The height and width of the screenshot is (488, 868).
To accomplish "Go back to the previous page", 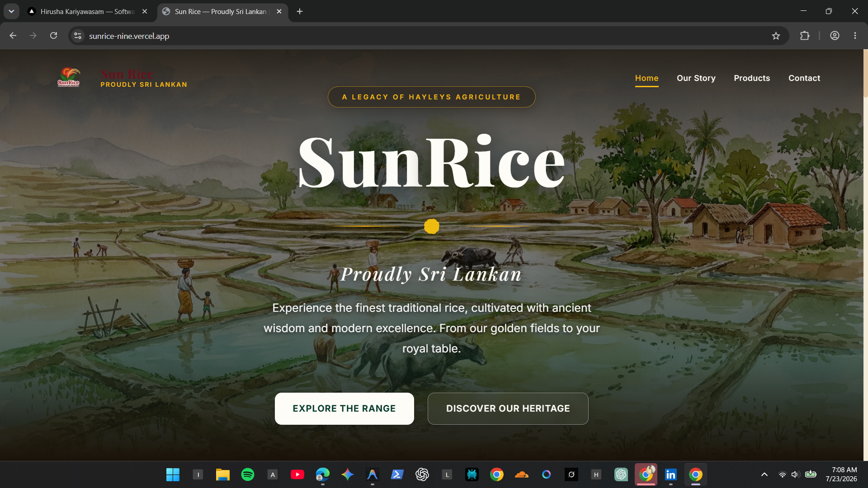I will (x=13, y=36).
